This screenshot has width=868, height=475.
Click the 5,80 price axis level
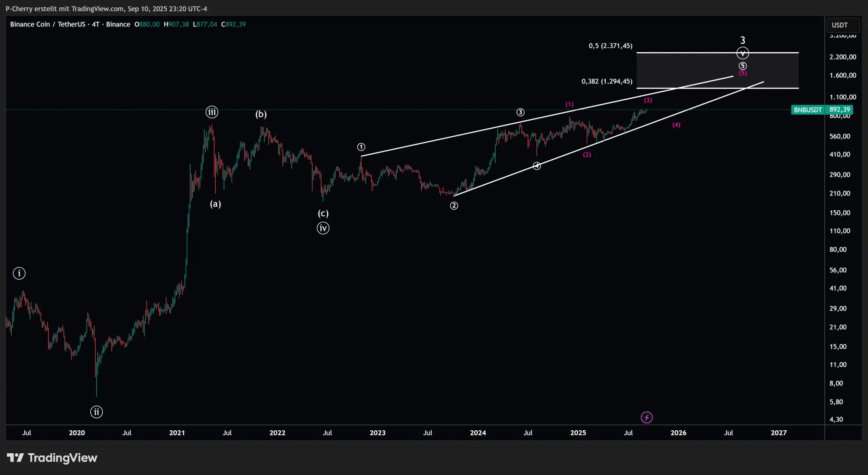[836, 402]
